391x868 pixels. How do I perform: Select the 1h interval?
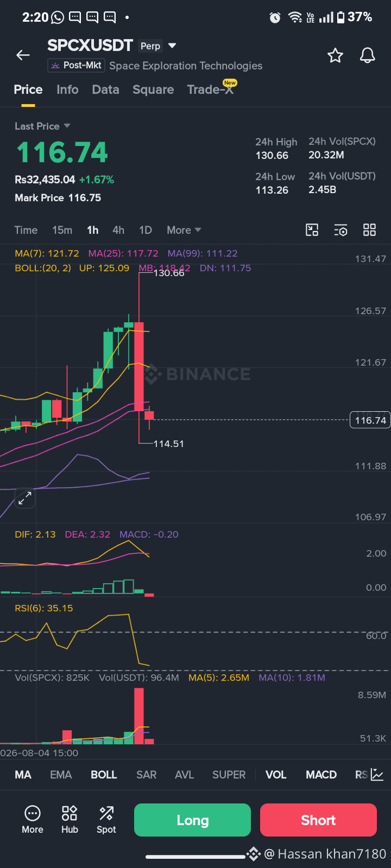(x=93, y=230)
